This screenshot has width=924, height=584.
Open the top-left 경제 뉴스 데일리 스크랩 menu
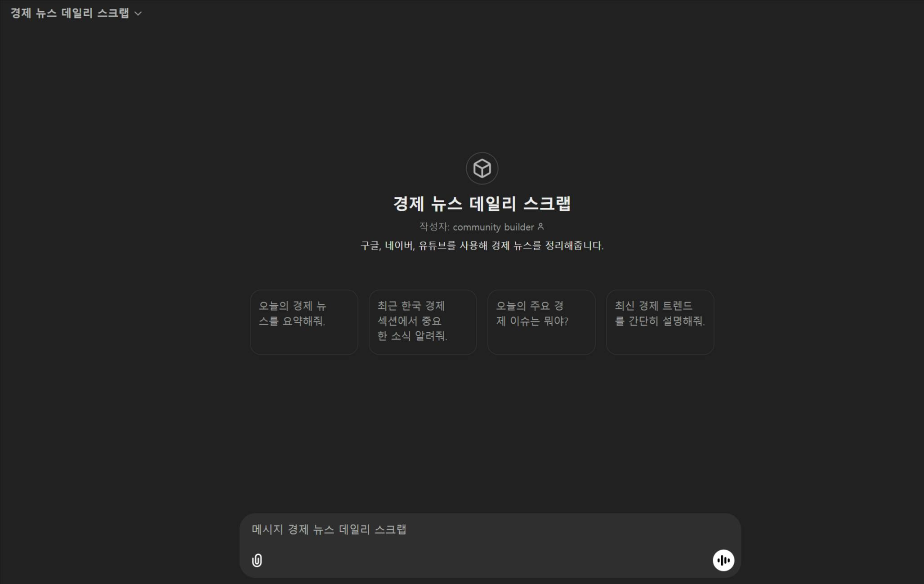pos(70,13)
